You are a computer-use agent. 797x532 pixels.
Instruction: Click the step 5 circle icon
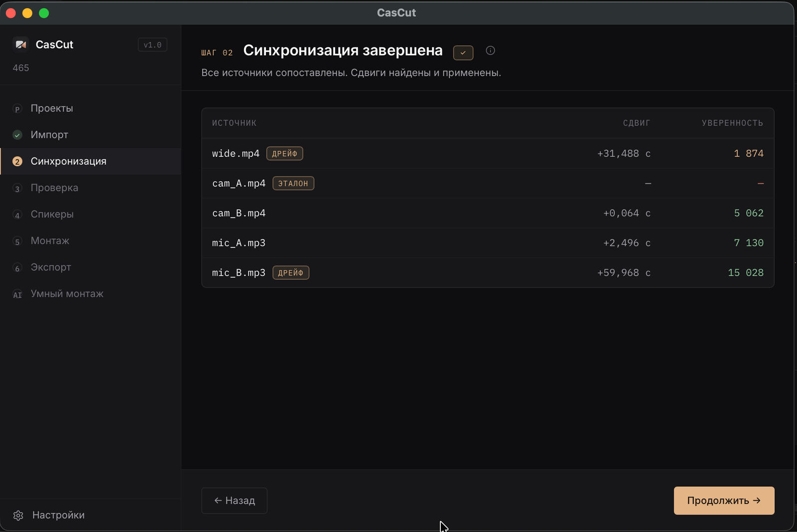pyautogui.click(x=17, y=241)
